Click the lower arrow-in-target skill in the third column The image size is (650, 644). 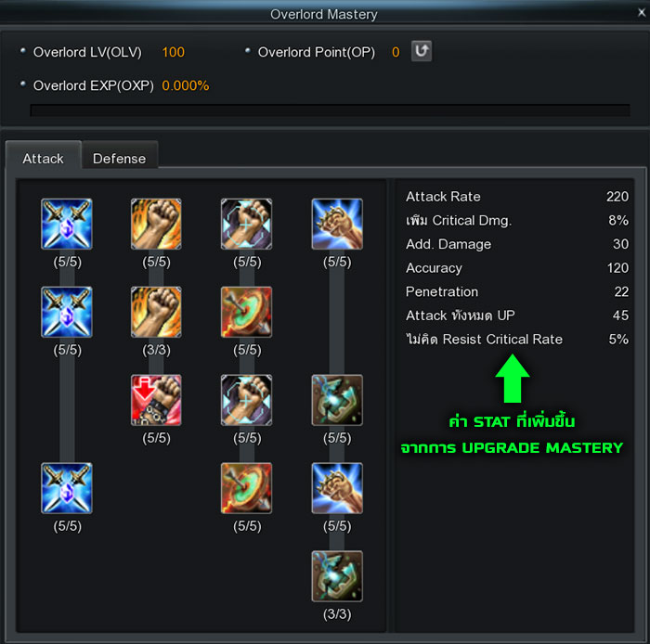[x=247, y=488]
